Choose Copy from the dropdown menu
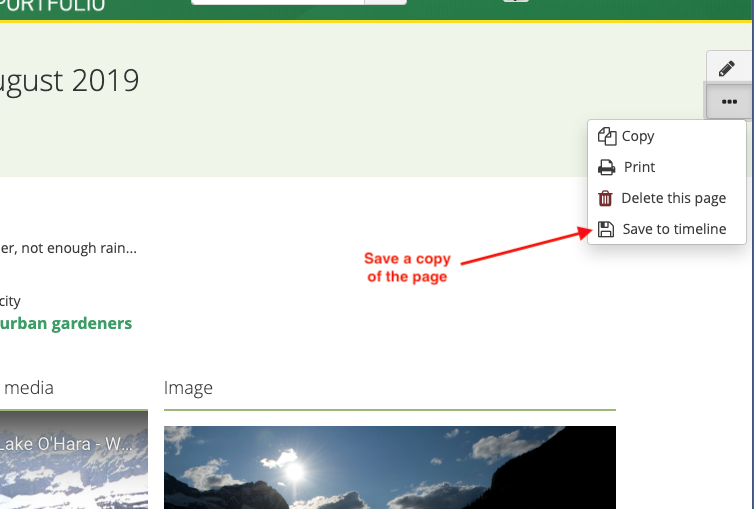Viewport: 754px width, 509px height. pyautogui.click(x=666, y=136)
